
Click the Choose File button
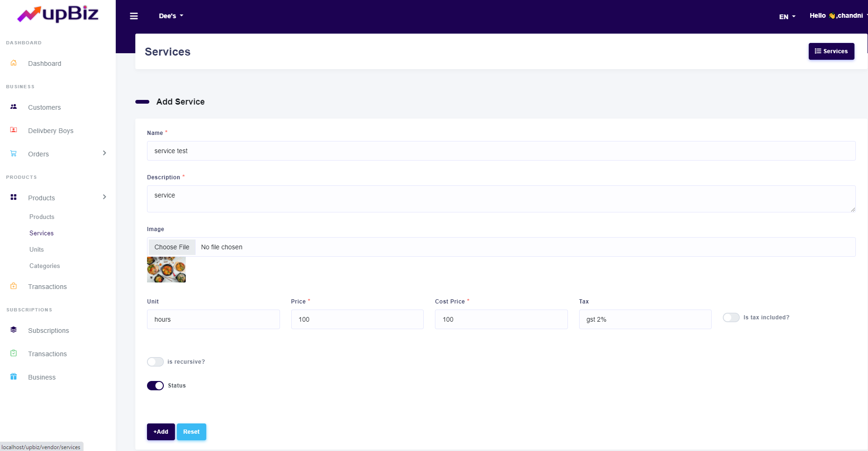[172, 247]
